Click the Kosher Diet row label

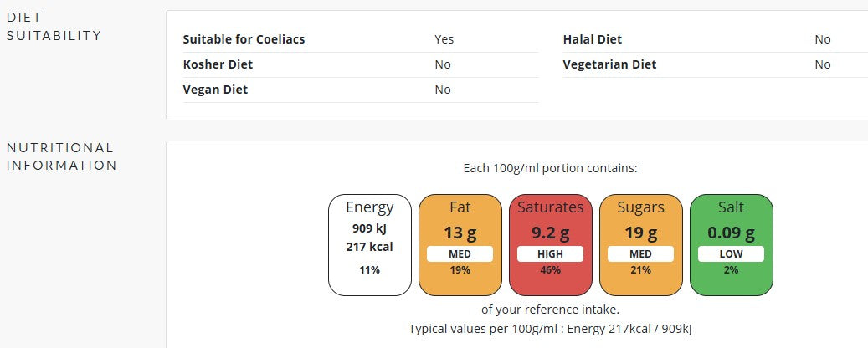point(218,64)
